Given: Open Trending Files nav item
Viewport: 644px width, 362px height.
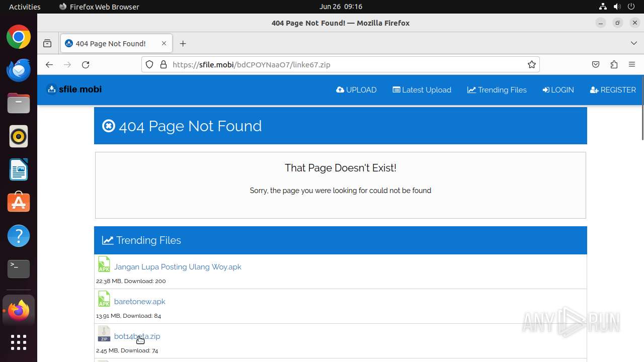Looking at the screenshot, I should click(x=497, y=90).
